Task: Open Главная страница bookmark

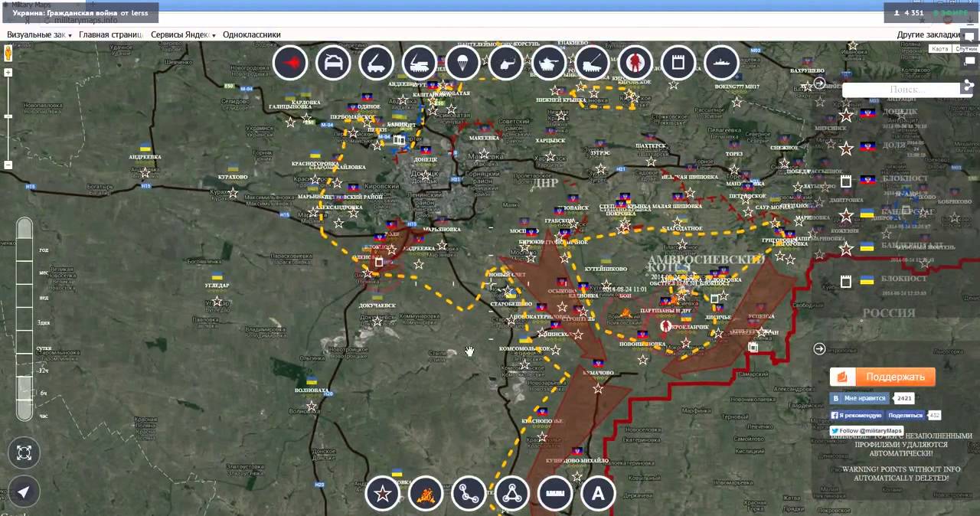Action: [x=111, y=34]
